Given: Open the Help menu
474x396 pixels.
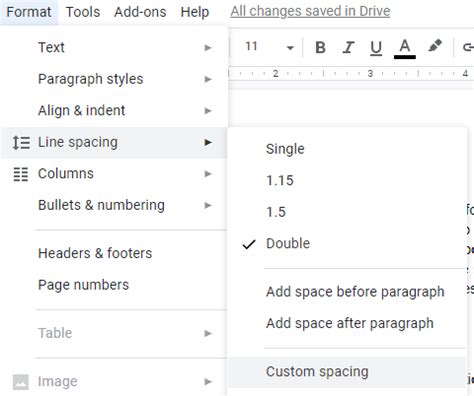Looking at the screenshot, I should point(195,12).
